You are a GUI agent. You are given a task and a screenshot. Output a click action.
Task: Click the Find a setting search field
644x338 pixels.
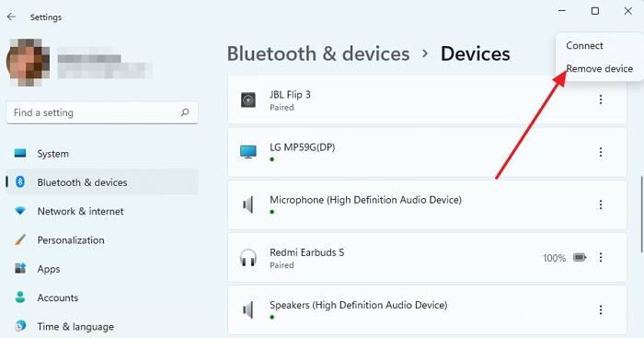pos(102,112)
